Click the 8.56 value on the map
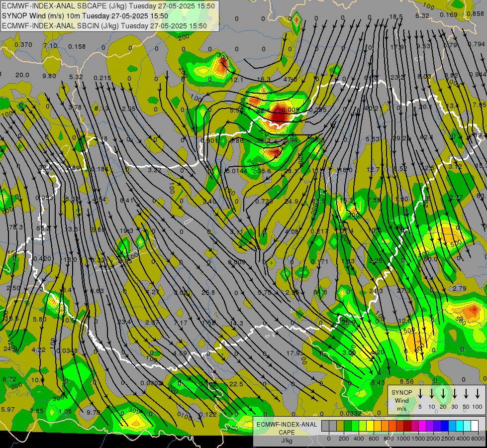 [406, 381]
